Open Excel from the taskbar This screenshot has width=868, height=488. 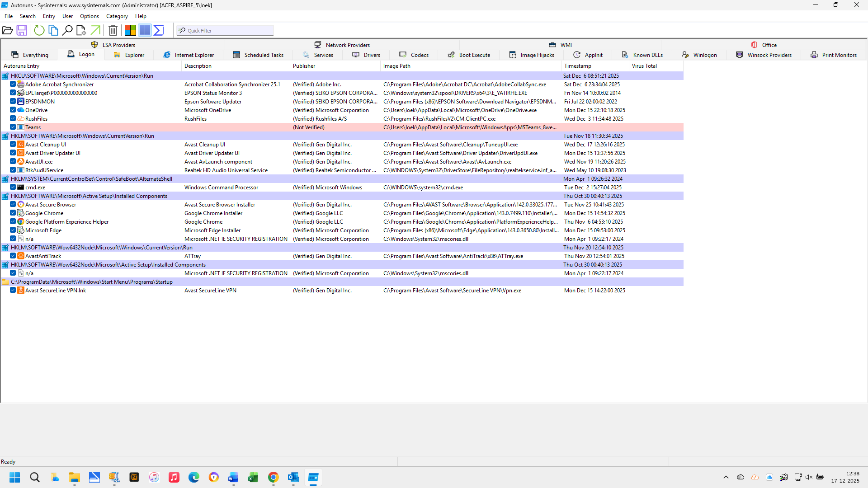253,477
